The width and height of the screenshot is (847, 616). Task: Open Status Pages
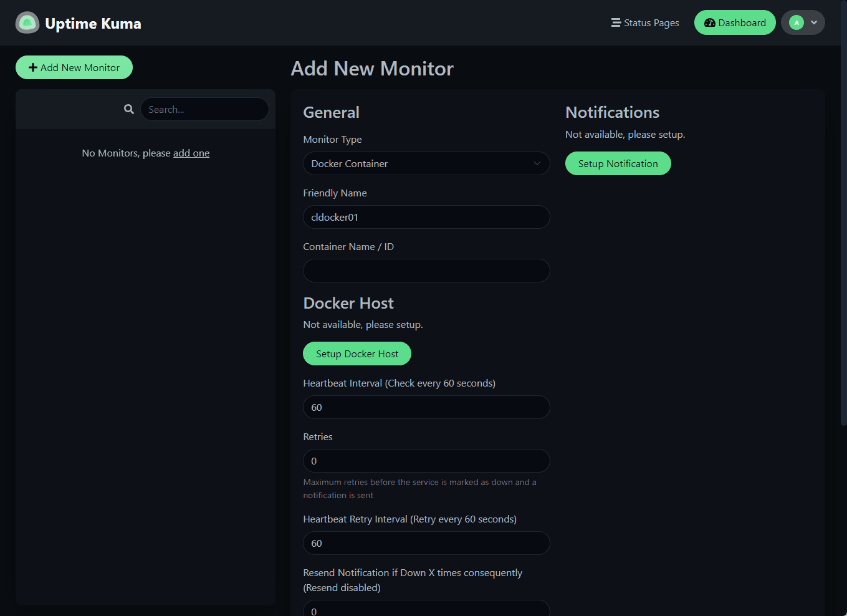click(645, 22)
